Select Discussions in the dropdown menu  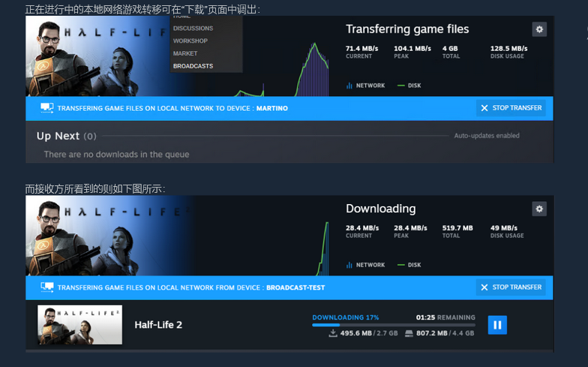click(193, 29)
